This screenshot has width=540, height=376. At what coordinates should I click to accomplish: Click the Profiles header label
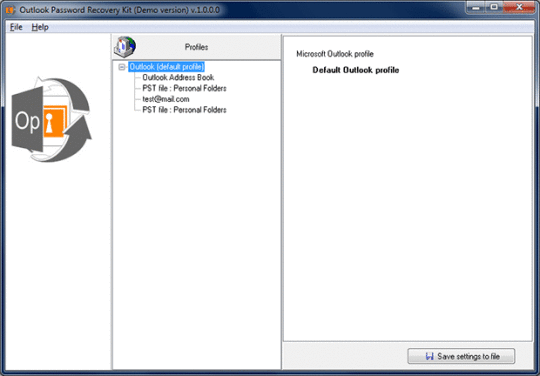[x=196, y=47]
